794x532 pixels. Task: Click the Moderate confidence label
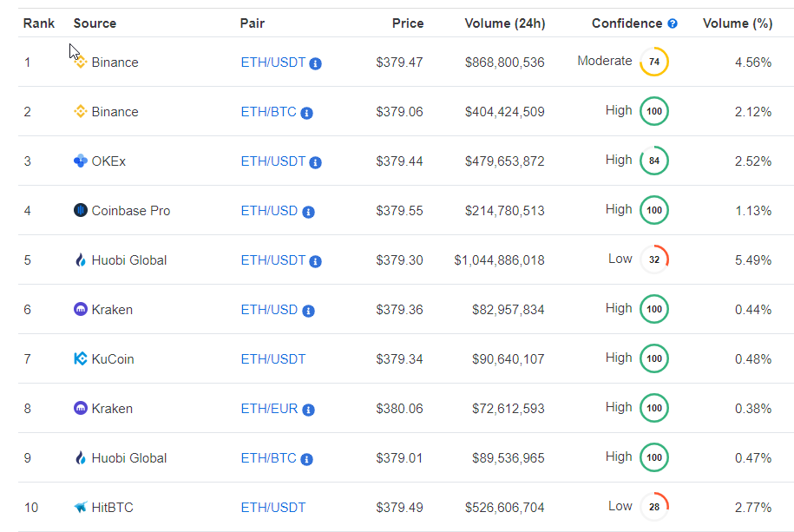pyautogui.click(x=605, y=61)
